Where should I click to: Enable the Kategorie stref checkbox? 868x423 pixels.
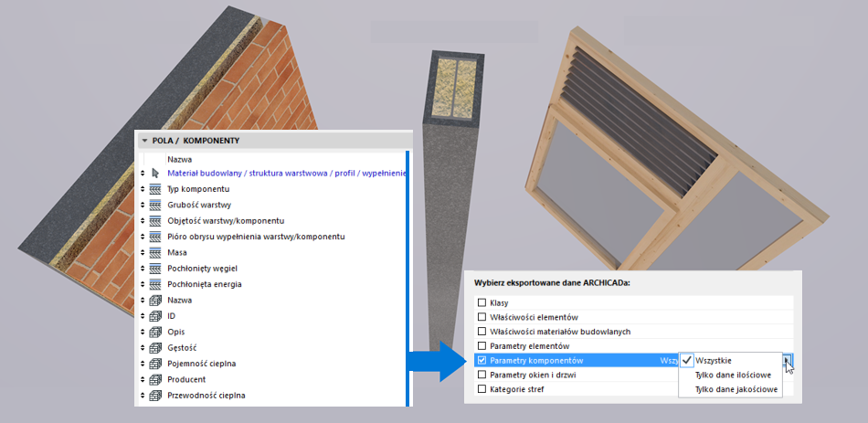tap(482, 389)
